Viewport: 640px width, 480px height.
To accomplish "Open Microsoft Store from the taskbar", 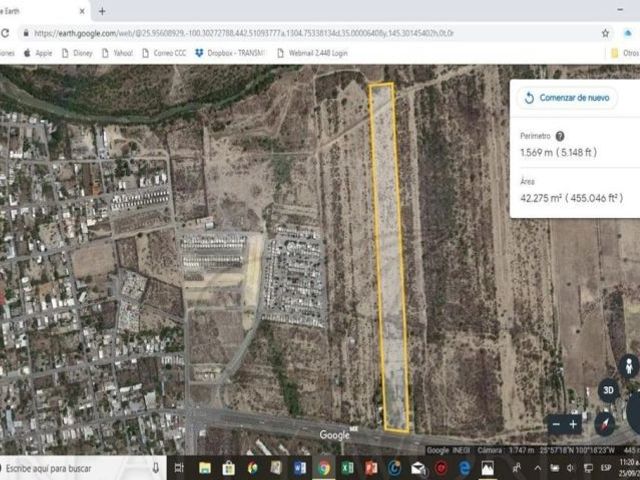I will click(228, 468).
